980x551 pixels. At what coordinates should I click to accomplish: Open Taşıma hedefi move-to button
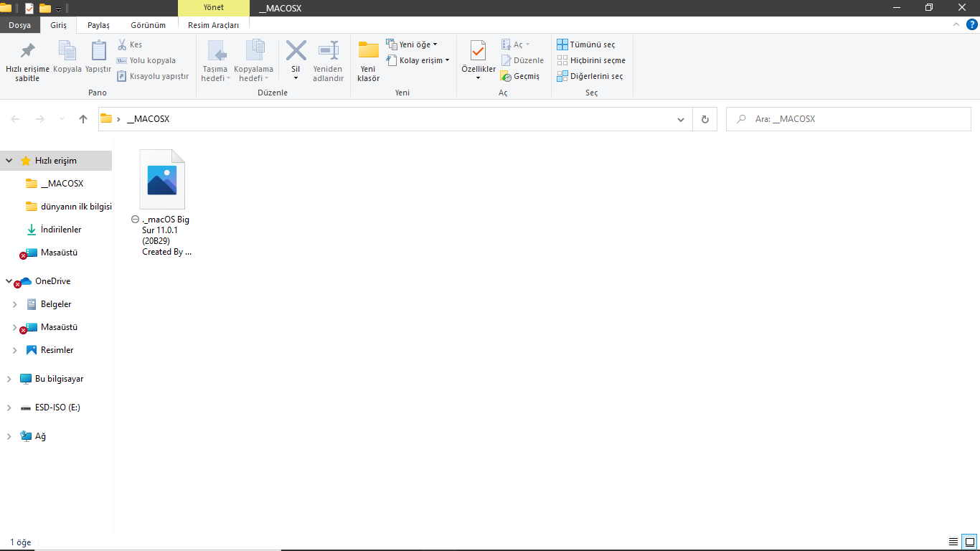point(215,62)
